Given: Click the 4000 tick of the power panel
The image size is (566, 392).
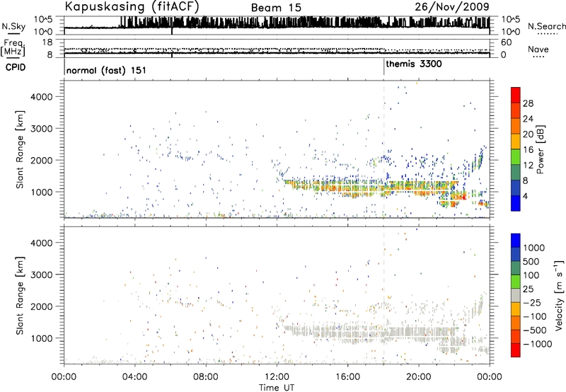Looking at the screenshot, I should (42, 97).
